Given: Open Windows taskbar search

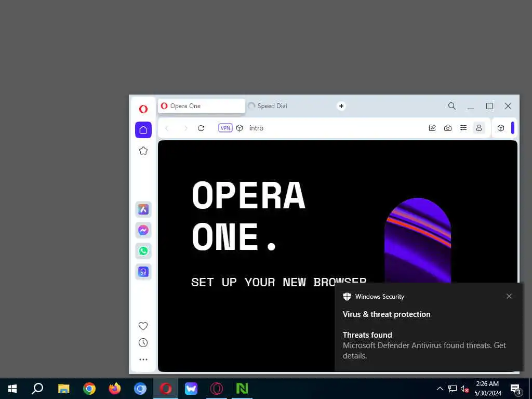Looking at the screenshot, I should tap(37, 389).
